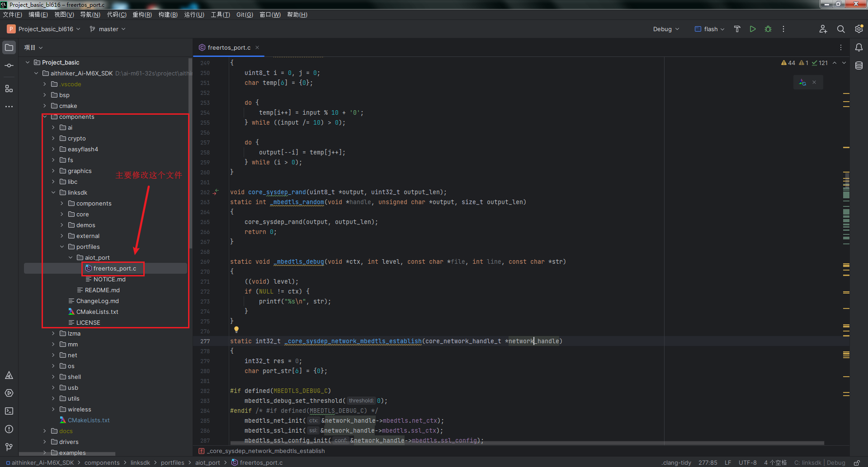Open the 编辑(E) menu
Viewport: 868px width, 467px height.
coord(38,14)
